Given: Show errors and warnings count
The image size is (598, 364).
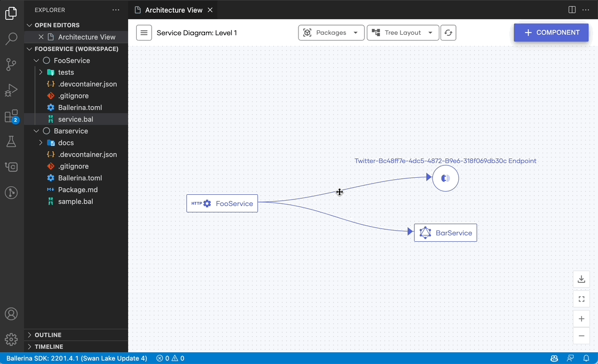Looking at the screenshot, I should (170, 358).
